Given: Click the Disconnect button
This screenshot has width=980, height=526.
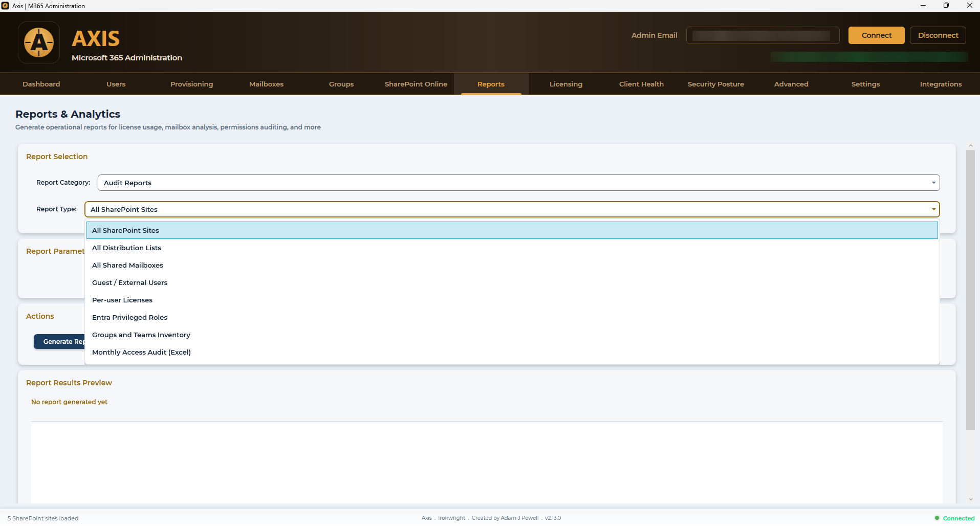Looking at the screenshot, I should pyautogui.click(x=938, y=35).
